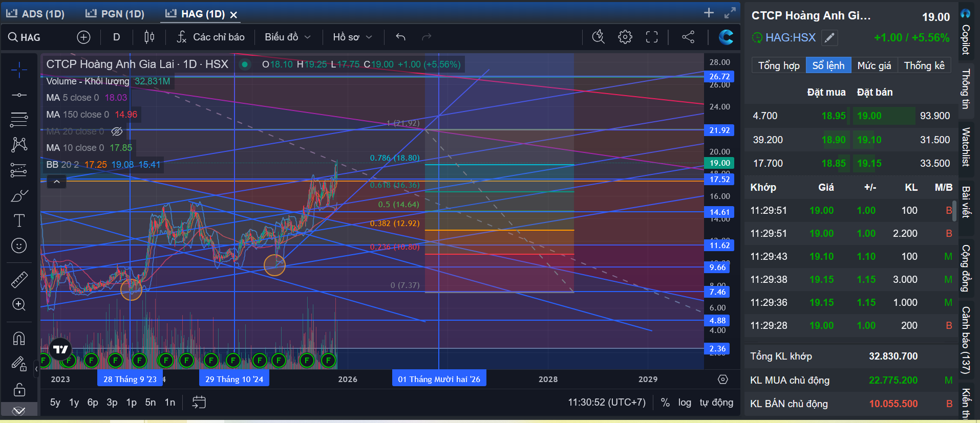Image resolution: width=980 pixels, height=423 pixels.
Task: Add a new chart tab
Action: click(x=709, y=13)
